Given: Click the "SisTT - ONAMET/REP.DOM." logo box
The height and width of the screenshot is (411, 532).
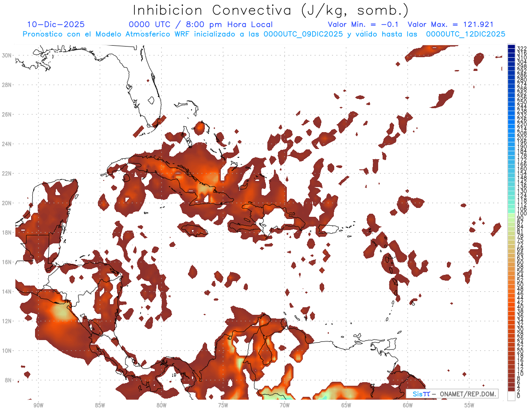Looking at the screenshot, I should (x=452, y=394).
